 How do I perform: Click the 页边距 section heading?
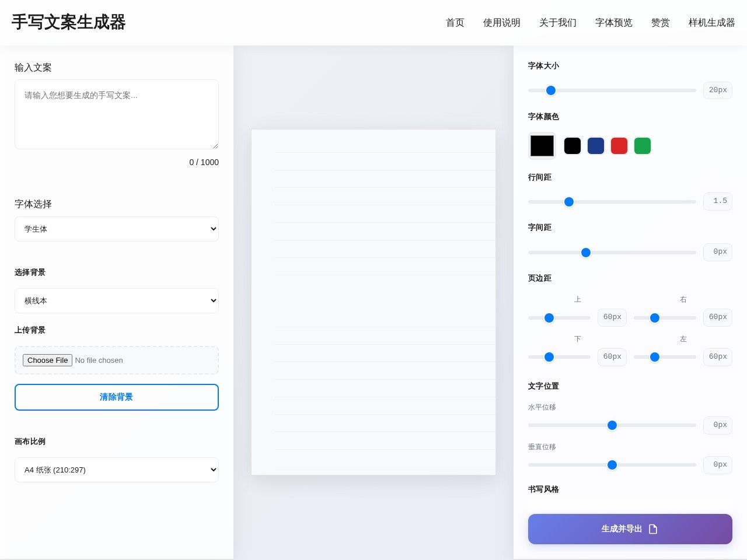pos(540,278)
